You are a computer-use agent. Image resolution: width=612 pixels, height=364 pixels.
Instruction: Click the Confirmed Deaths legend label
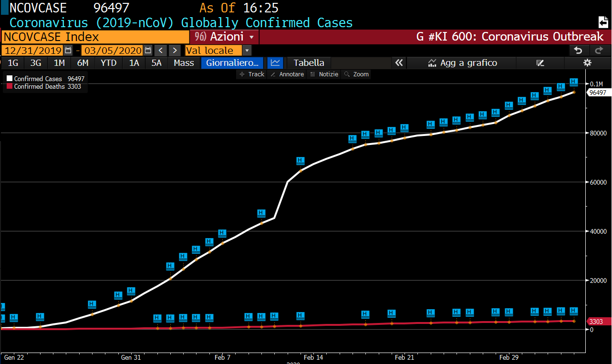40,86
